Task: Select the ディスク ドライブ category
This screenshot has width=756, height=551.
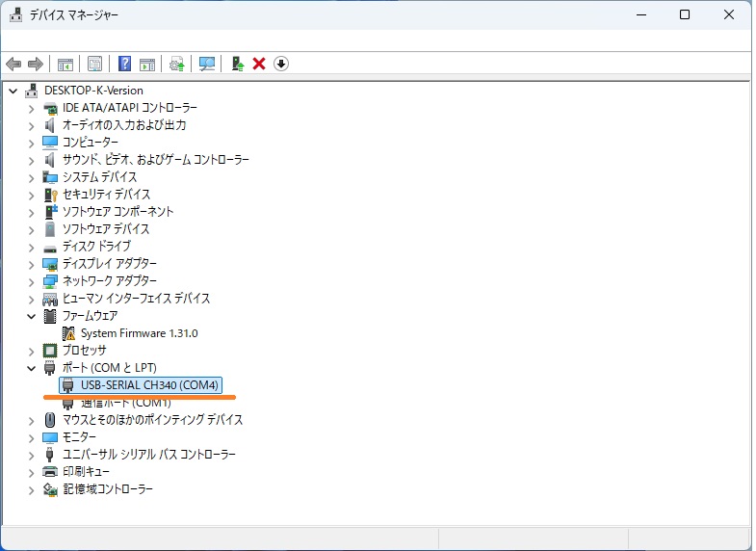Action: tap(96, 247)
